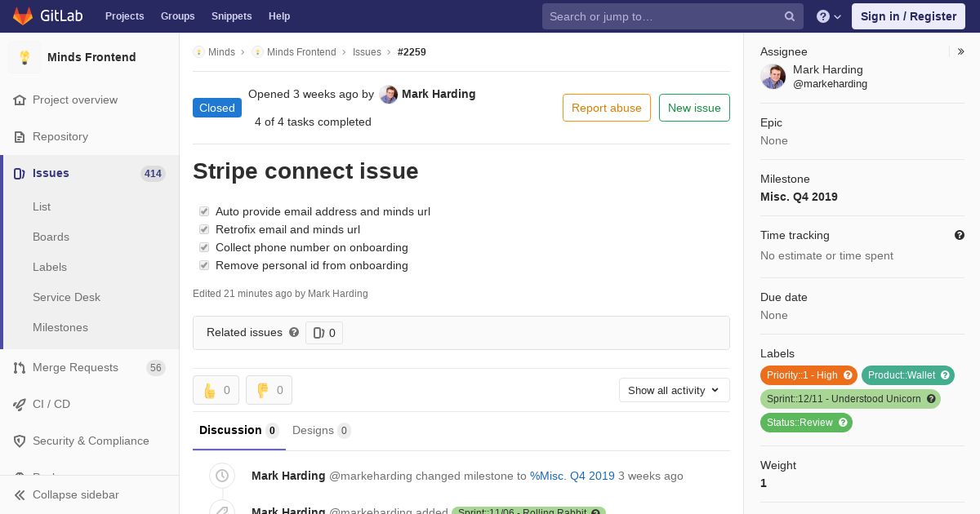980x514 pixels.
Task: Click the Project overview home icon
Action: pyautogui.click(x=20, y=100)
